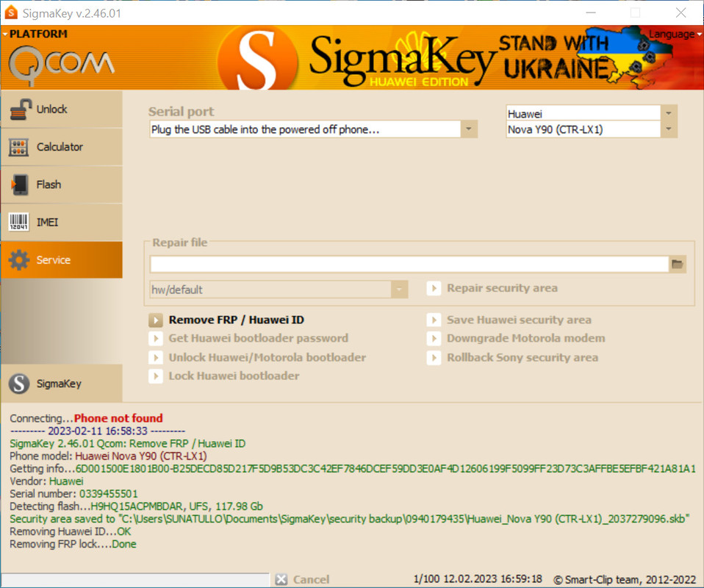This screenshot has width=704, height=588.
Task: Switch to the Flash tab
Action: point(62,184)
